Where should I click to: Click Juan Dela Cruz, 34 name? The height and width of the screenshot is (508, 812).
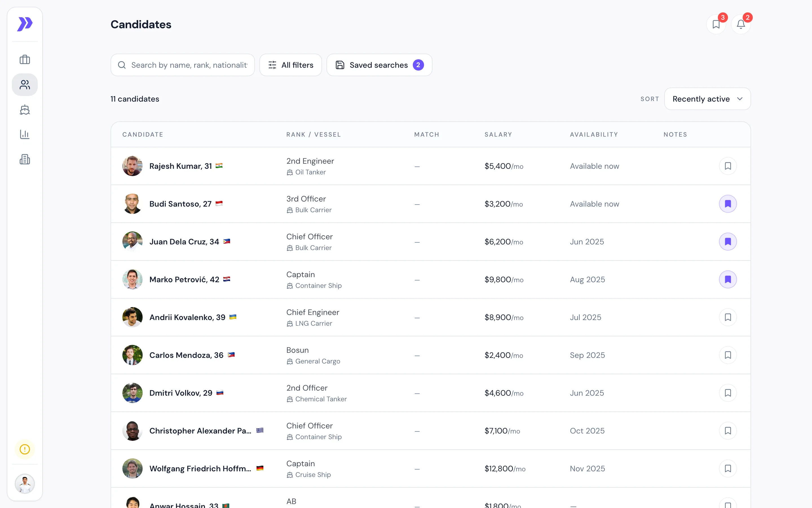coord(184,242)
